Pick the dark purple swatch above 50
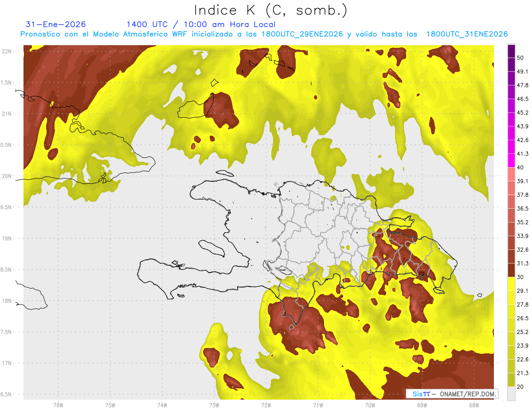This screenshot has width=532, height=411. [511, 51]
